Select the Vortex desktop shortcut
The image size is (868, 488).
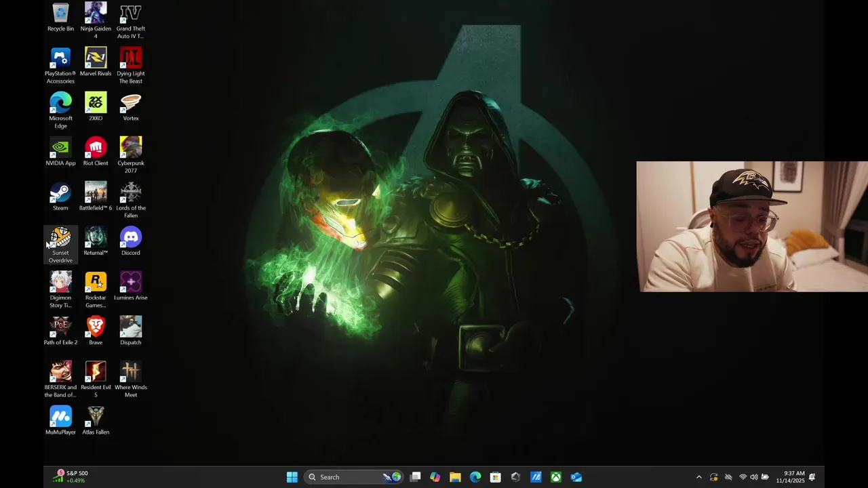[x=131, y=107]
